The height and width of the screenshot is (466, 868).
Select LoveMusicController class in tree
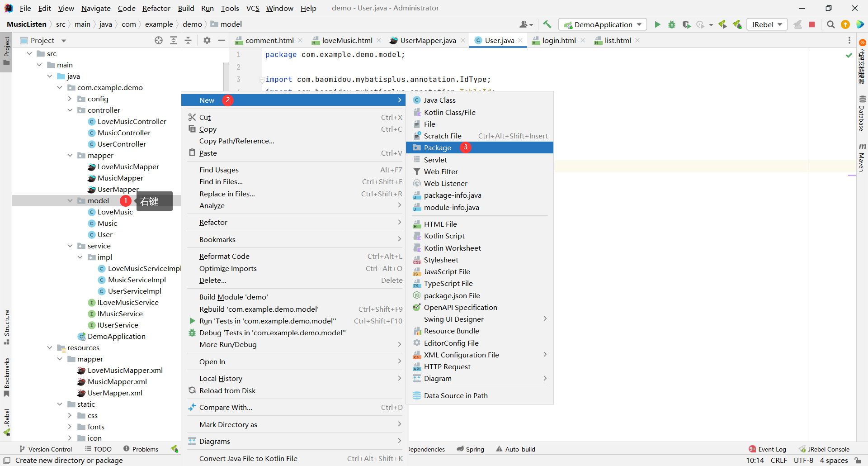click(x=132, y=121)
